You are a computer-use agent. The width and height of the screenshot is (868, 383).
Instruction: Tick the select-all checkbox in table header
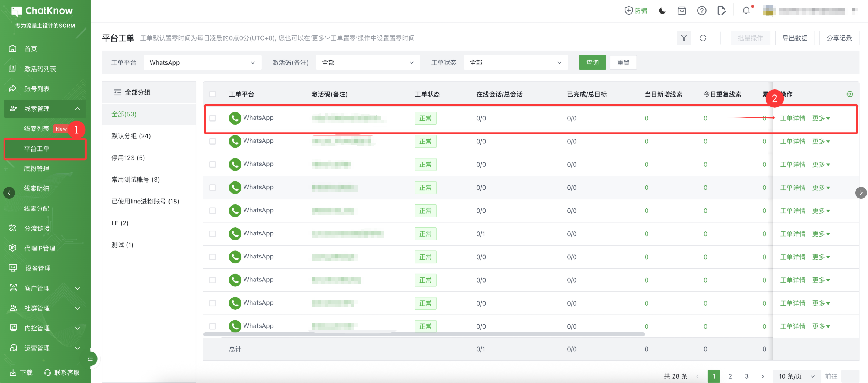[x=213, y=94]
